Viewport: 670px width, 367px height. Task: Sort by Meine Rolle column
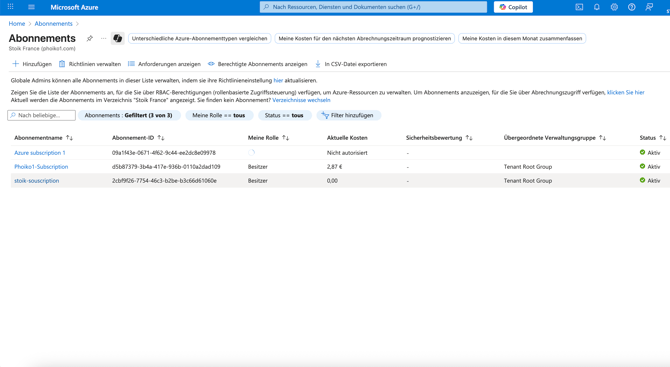268,138
